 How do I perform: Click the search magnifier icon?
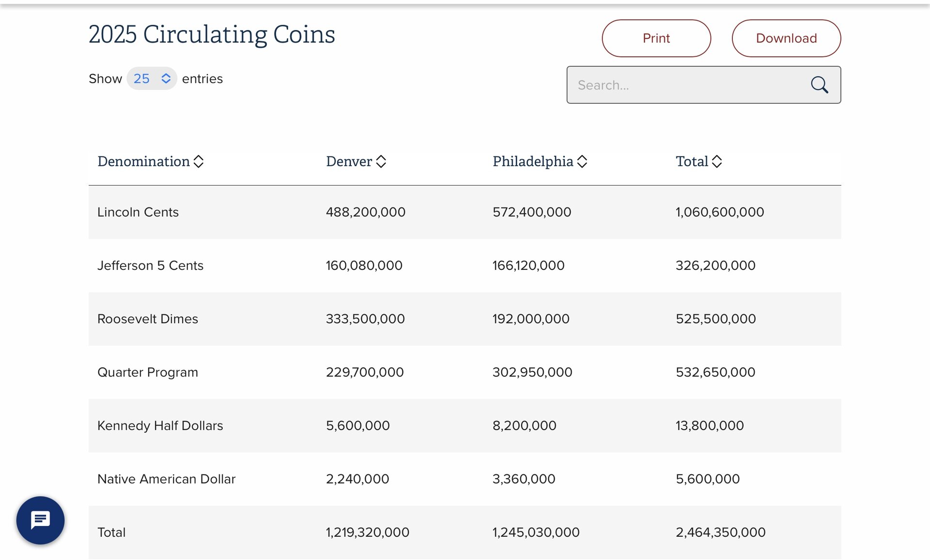[x=819, y=85]
